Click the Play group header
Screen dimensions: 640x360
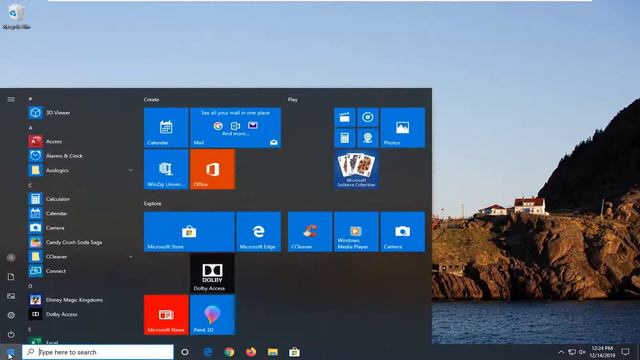[x=293, y=99]
